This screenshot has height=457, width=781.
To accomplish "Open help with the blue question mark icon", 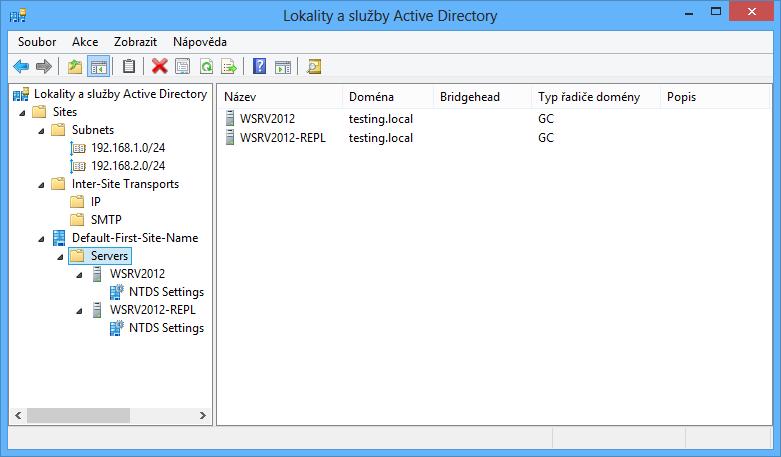I will click(x=260, y=66).
